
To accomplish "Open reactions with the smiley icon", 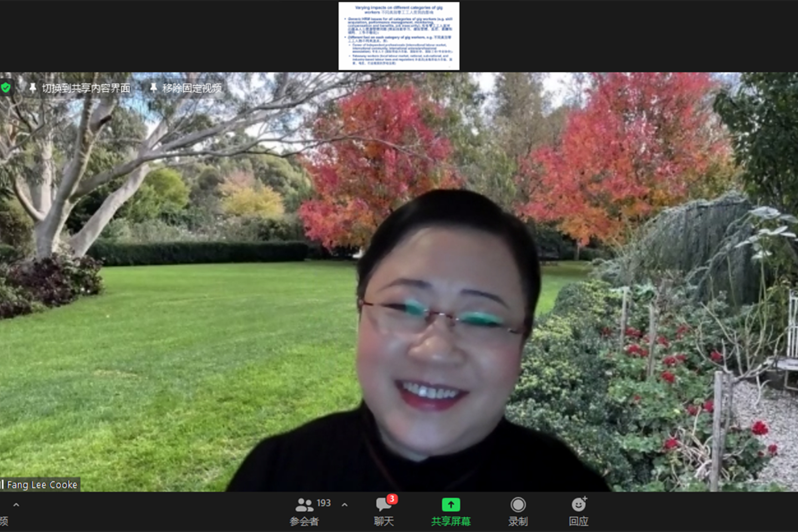I will pyautogui.click(x=579, y=505).
